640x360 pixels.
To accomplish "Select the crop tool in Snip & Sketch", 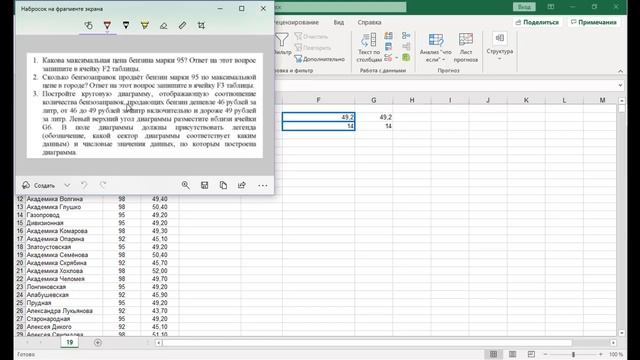I will 201,25.
